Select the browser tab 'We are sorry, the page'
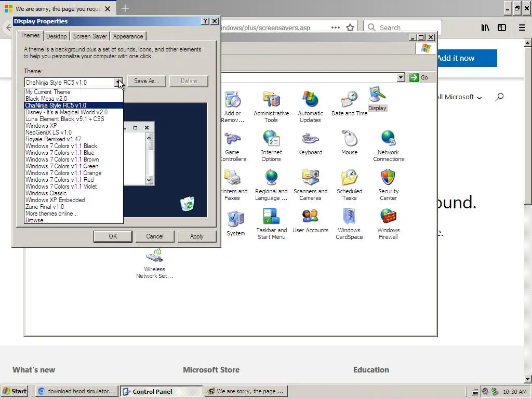 coord(58,8)
